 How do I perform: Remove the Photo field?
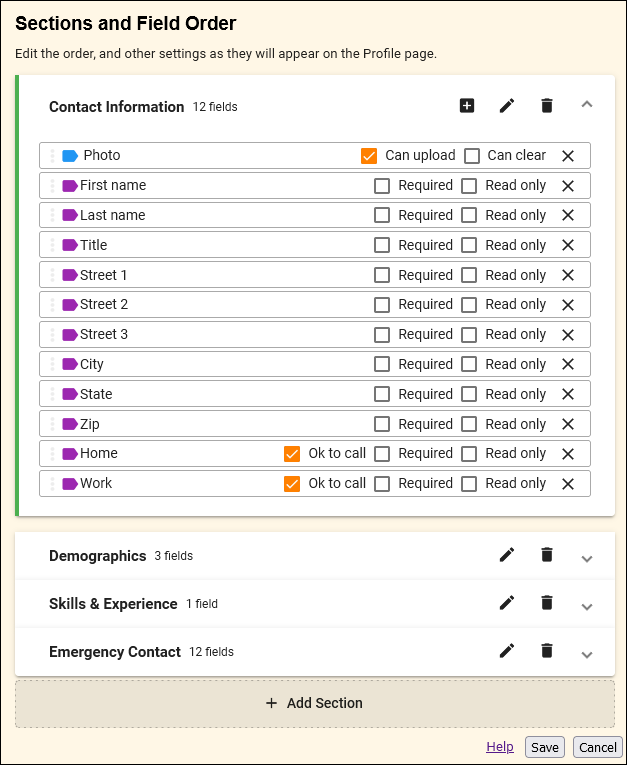[x=568, y=156]
